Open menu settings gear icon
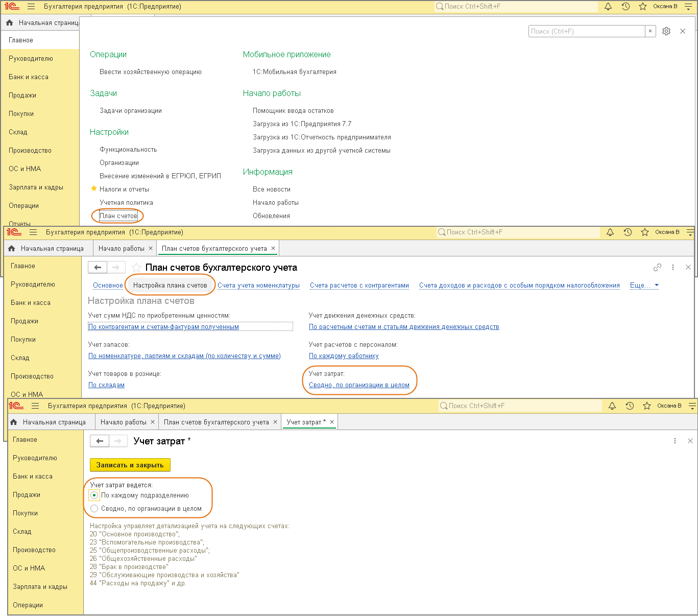698x616 pixels. pos(666,31)
